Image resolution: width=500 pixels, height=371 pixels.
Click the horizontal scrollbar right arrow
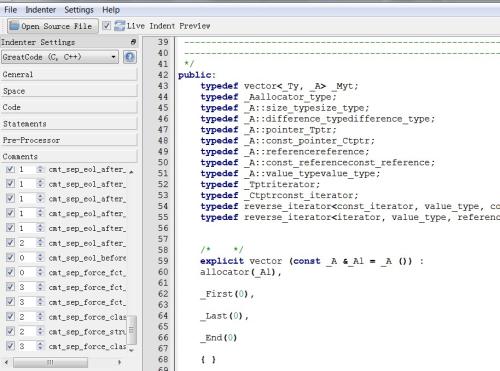pyautogui.click(x=119, y=362)
